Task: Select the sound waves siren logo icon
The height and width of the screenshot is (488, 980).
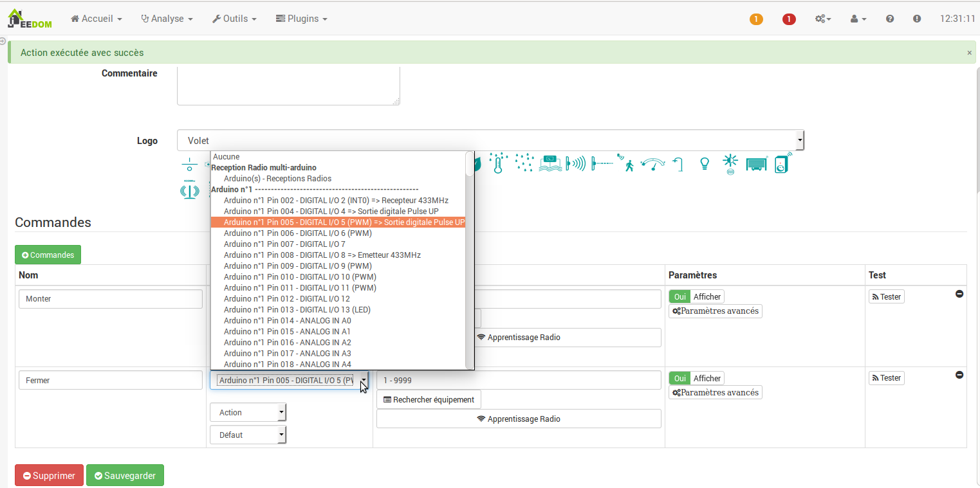Action: click(575, 163)
